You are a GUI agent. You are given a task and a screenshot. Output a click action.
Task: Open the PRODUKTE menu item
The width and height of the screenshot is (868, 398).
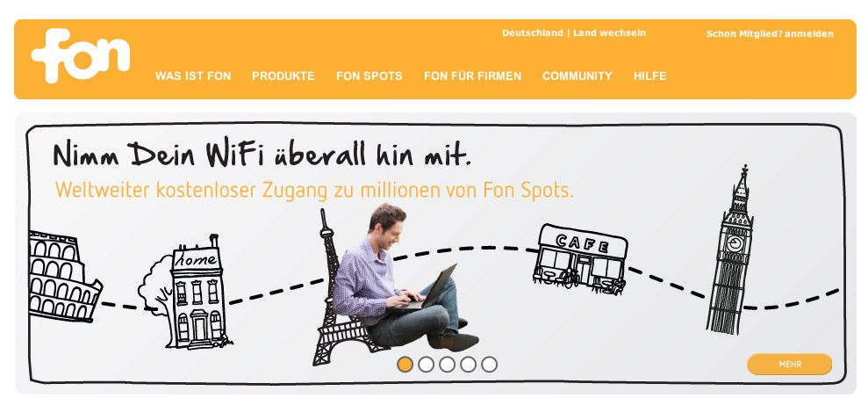point(283,76)
